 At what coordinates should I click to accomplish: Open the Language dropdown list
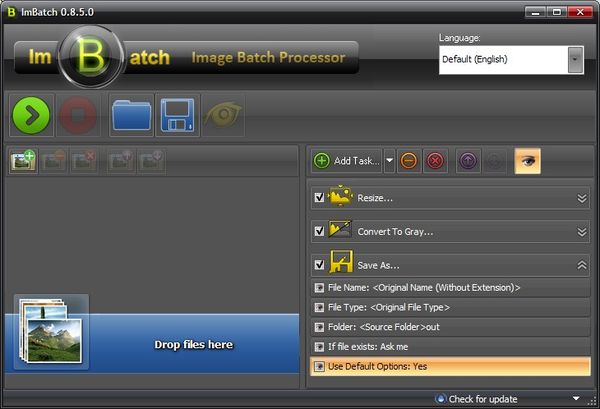click(x=575, y=59)
